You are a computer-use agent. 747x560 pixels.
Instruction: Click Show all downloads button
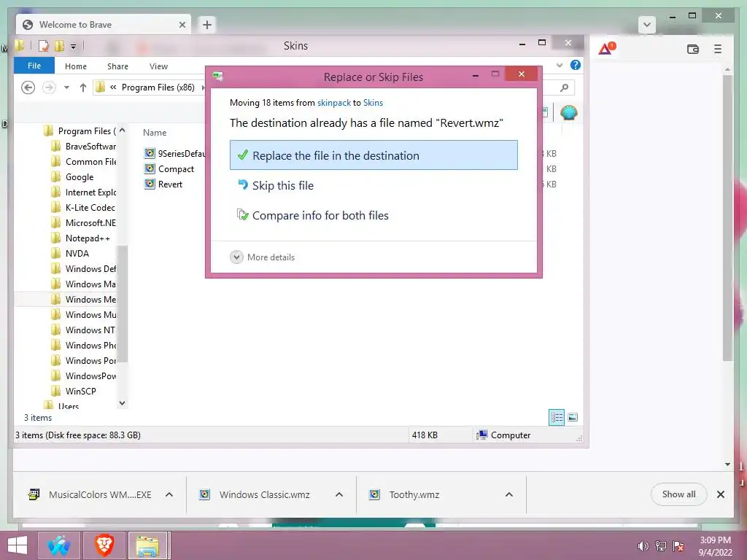point(678,494)
